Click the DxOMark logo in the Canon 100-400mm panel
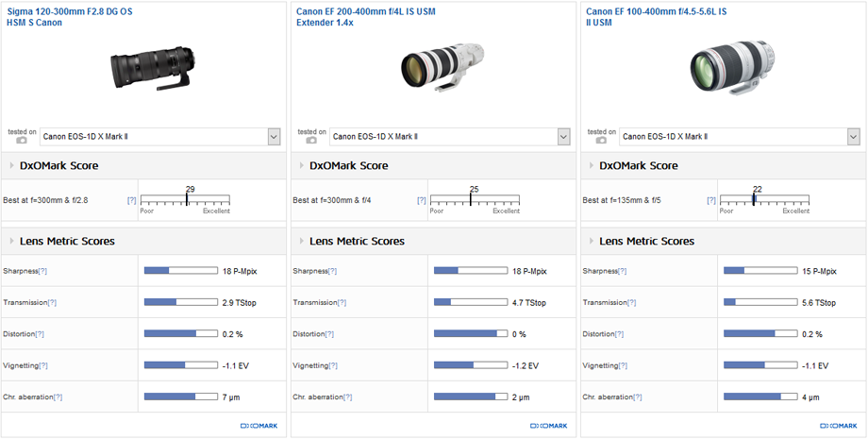The width and height of the screenshot is (868, 439). 839,426
